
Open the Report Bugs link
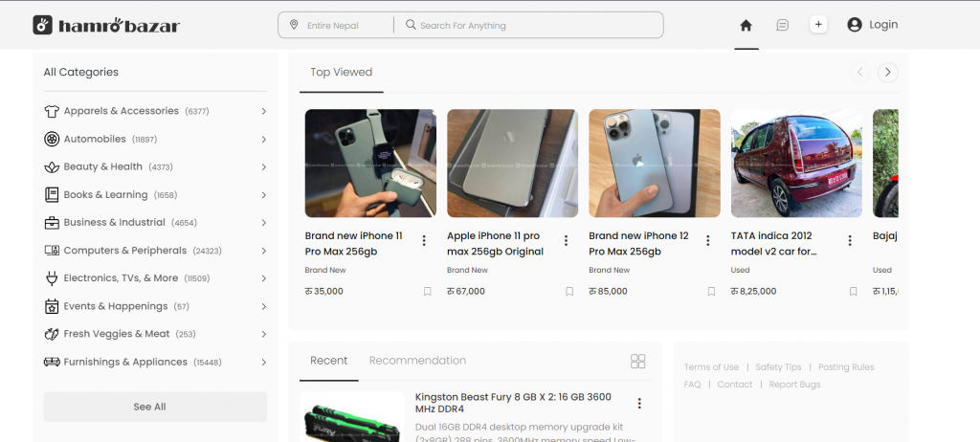point(794,385)
